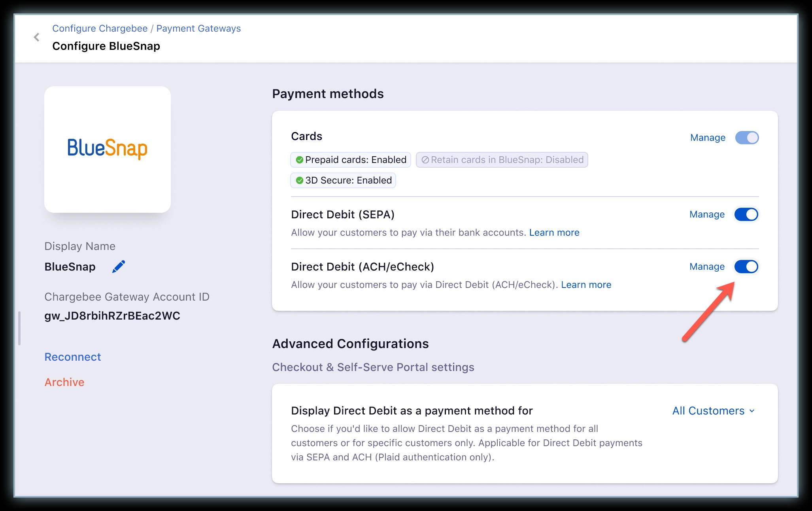The width and height of the screenshot is (812, 511).
Task: Click the chevron beside All Customers
Action: click(752, 411)
